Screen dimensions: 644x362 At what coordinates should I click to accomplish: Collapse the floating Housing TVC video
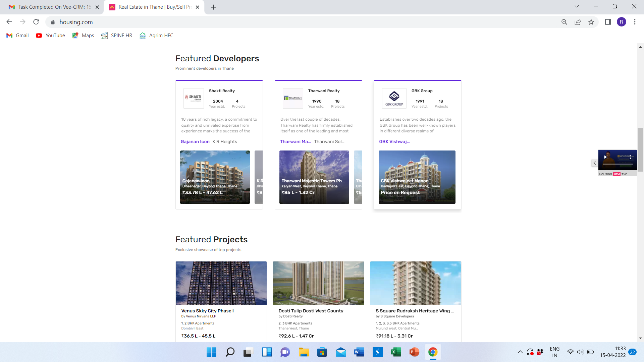click(594, 163)
